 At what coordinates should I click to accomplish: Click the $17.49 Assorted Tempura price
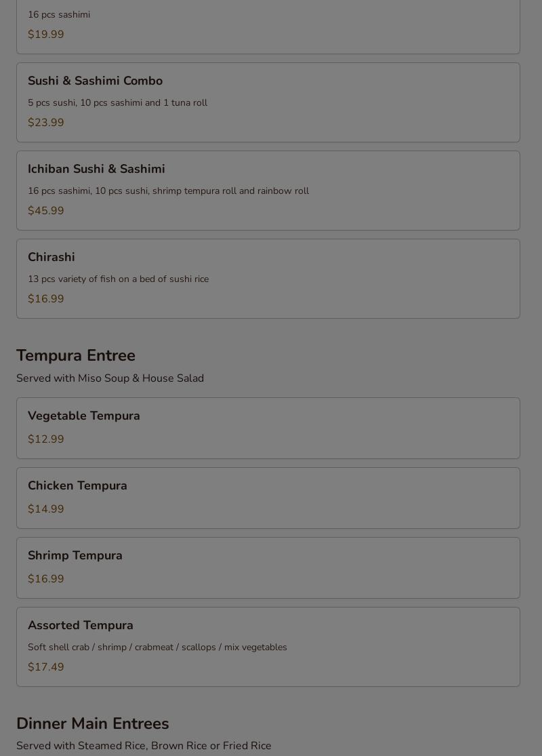[x=46, y=667]
